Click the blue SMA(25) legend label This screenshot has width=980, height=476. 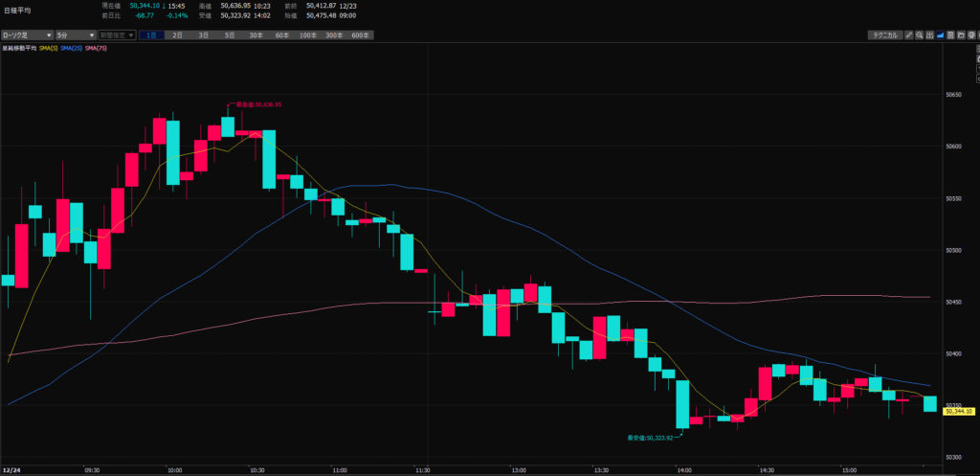[72, 48]
